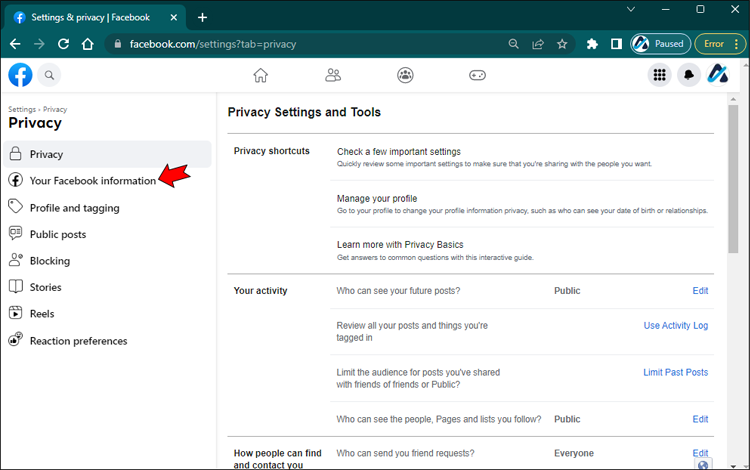Go to the Home feed icon
Viewport: 750px width, 470px height.
point(261,75)
